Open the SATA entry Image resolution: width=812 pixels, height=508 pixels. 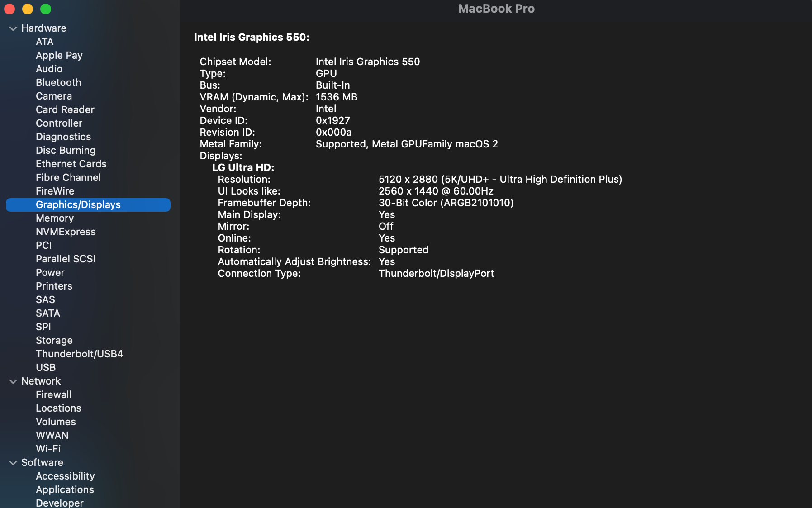48,313
